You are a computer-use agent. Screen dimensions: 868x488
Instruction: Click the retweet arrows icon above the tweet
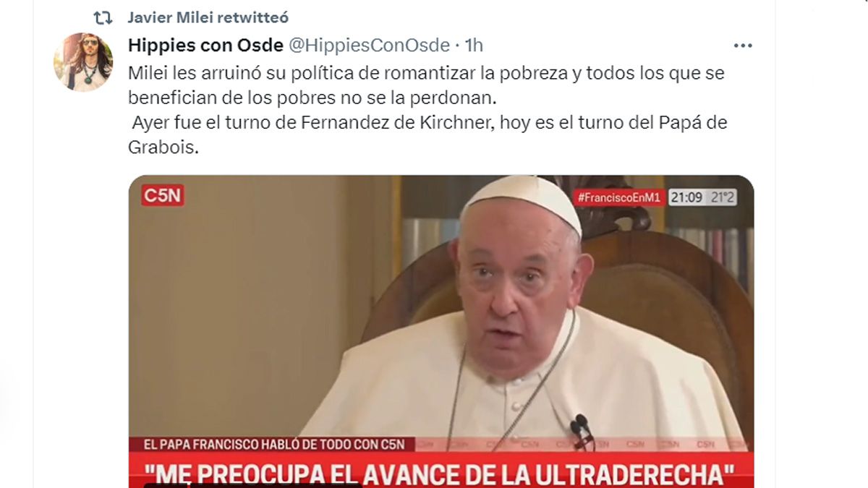[x=103, y=17]
